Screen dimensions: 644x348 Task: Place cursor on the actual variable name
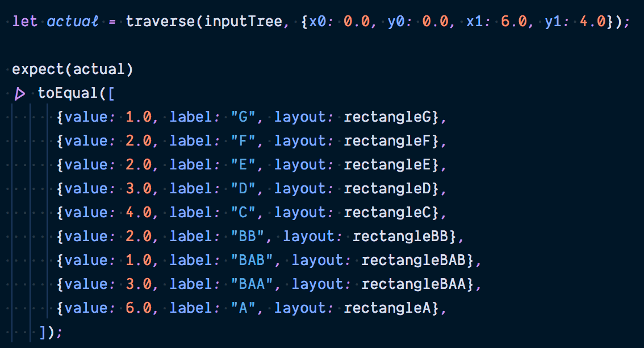coord(72,22)
